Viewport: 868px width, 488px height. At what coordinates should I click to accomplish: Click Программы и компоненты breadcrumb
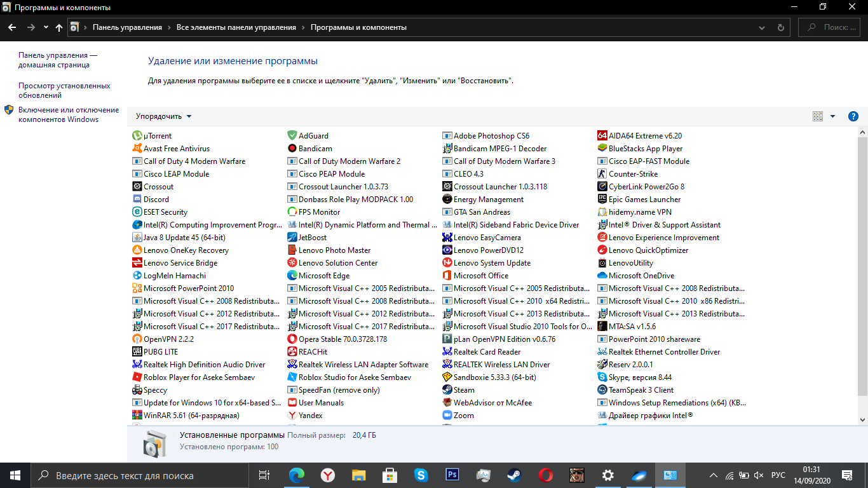[358, 27]
